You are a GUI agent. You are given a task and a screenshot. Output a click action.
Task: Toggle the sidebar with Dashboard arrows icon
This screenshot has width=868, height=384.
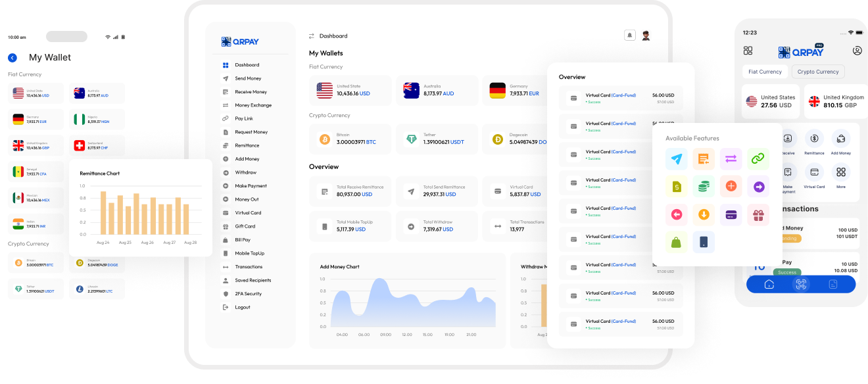(312, 36)
